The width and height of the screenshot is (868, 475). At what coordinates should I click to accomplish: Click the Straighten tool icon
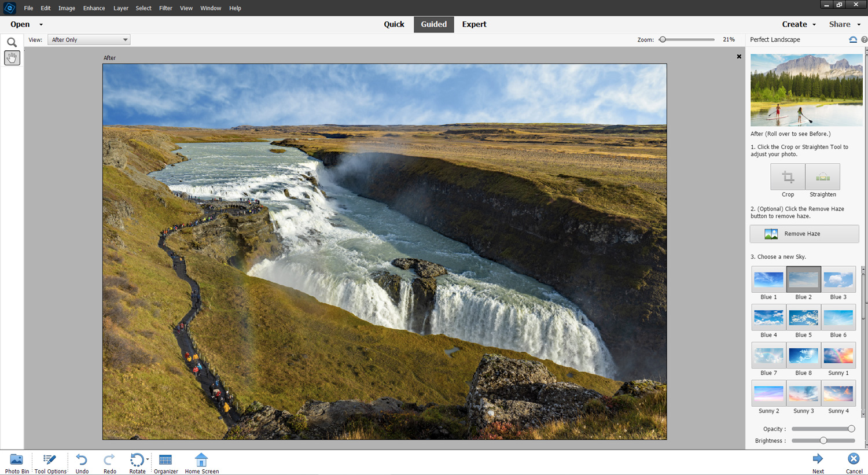click(x=822, y=176)
